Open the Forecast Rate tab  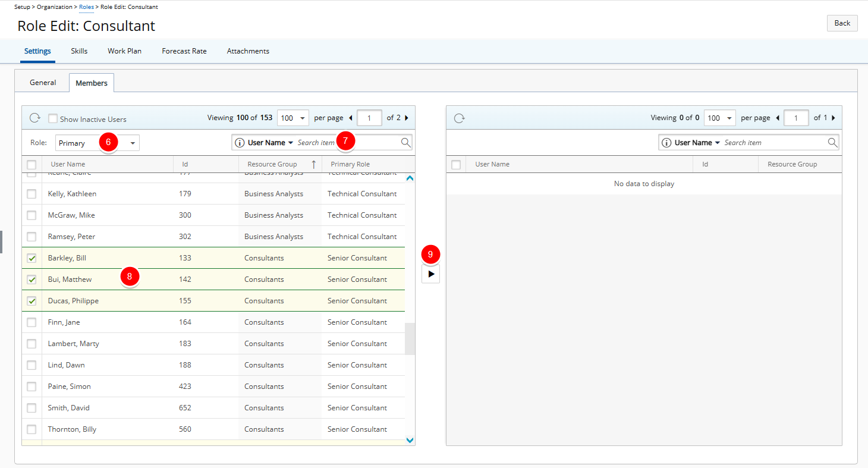[x=184, y=51]
